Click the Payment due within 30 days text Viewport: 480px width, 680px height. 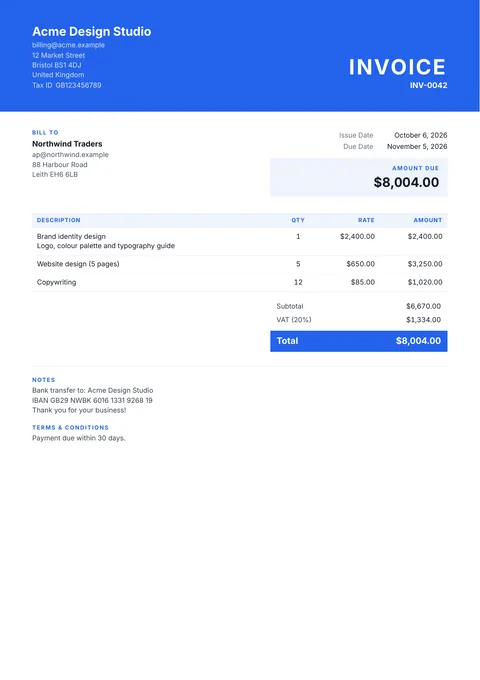(78, 438)
